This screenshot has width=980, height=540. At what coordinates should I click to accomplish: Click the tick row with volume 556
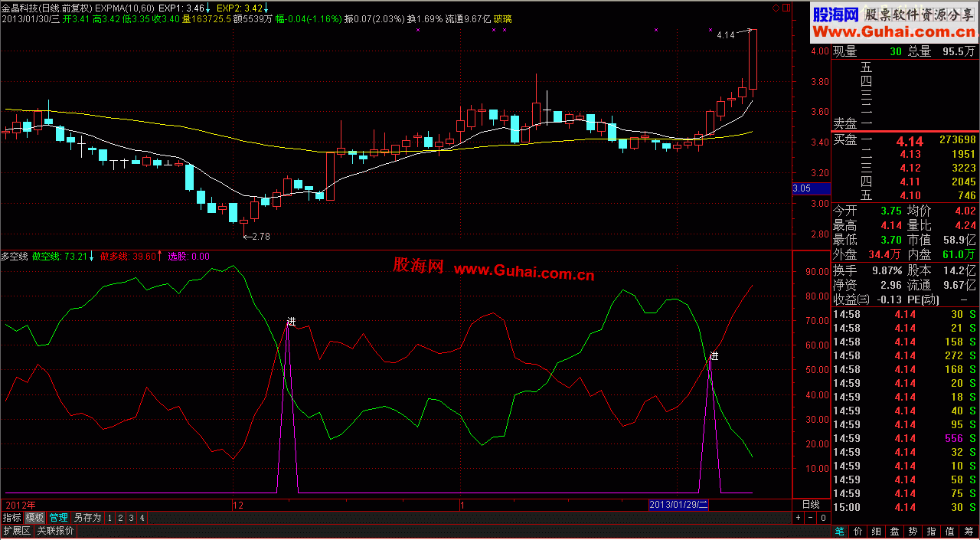tap(904, 438)
